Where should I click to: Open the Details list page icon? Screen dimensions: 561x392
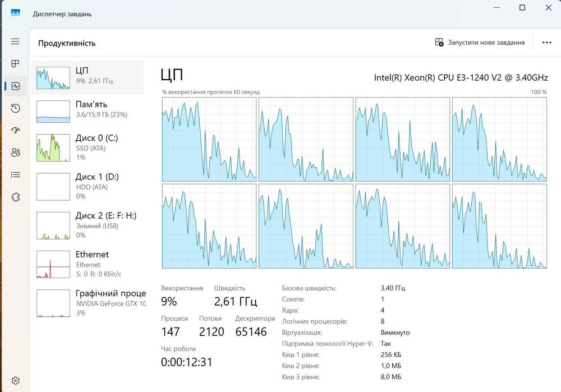pos(15,175)
